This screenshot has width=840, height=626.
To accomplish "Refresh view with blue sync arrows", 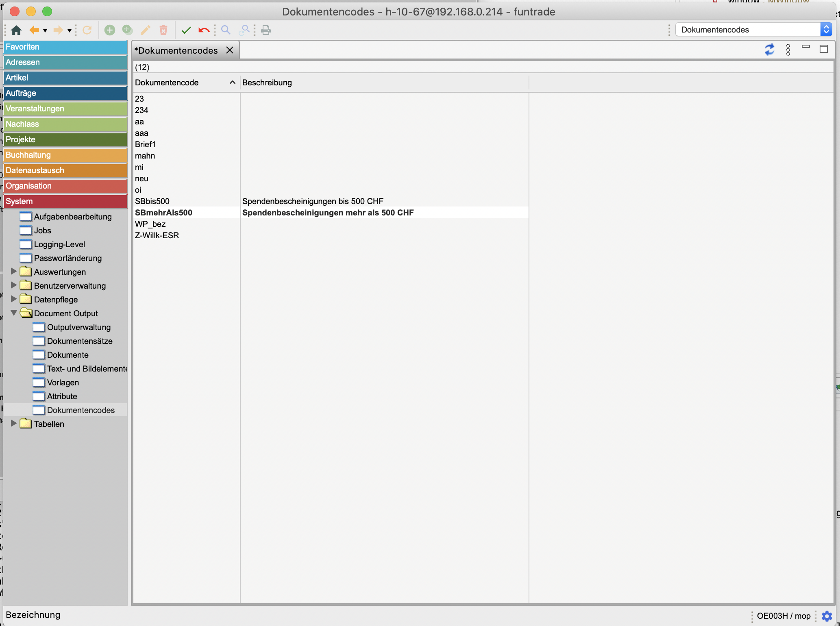I will (x=770, y=50).
